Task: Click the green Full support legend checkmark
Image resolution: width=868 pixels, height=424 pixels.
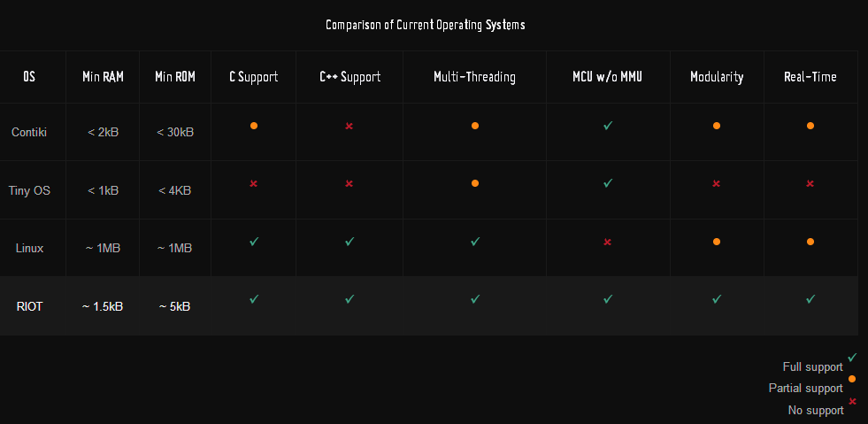Action: [x=852, y=357]
